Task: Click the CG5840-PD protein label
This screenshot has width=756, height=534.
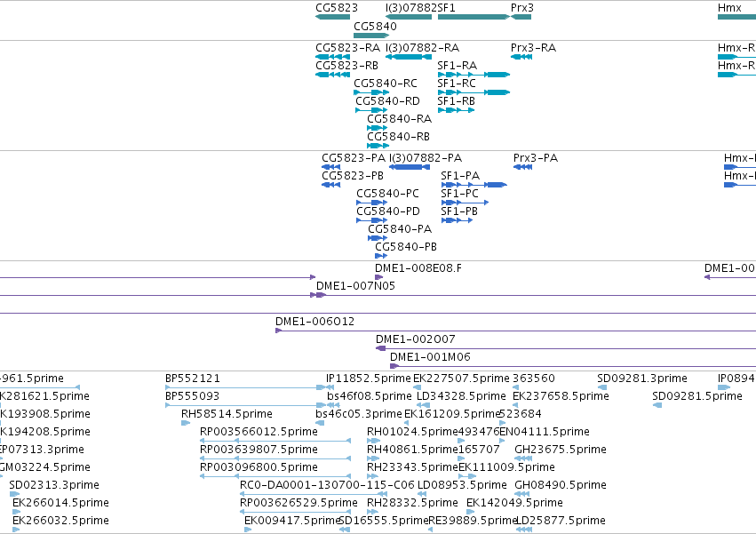Action: tap(388, 211)
